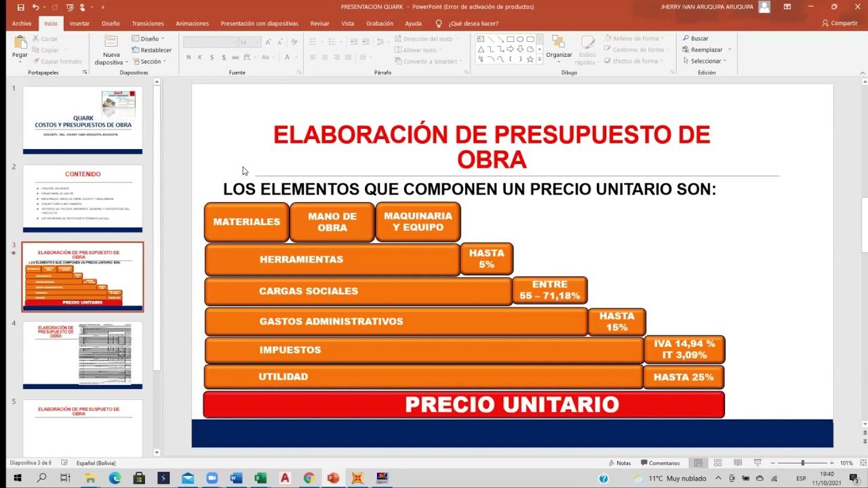The image size is (868, 488).
Task: Click the increase font size icon
Action: [x=267, y=42]
